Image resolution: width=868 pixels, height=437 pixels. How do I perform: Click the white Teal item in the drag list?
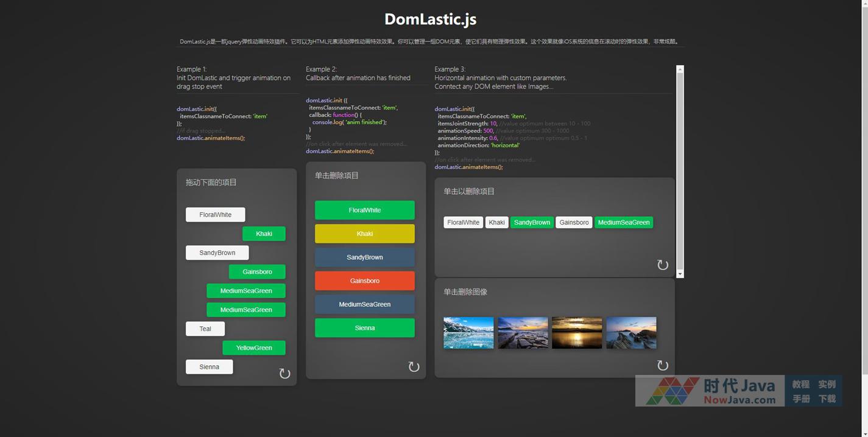pos(205,329)
